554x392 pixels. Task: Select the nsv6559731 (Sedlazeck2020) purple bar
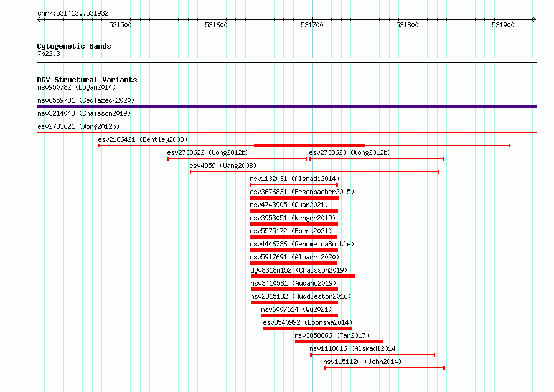(286, 106)
